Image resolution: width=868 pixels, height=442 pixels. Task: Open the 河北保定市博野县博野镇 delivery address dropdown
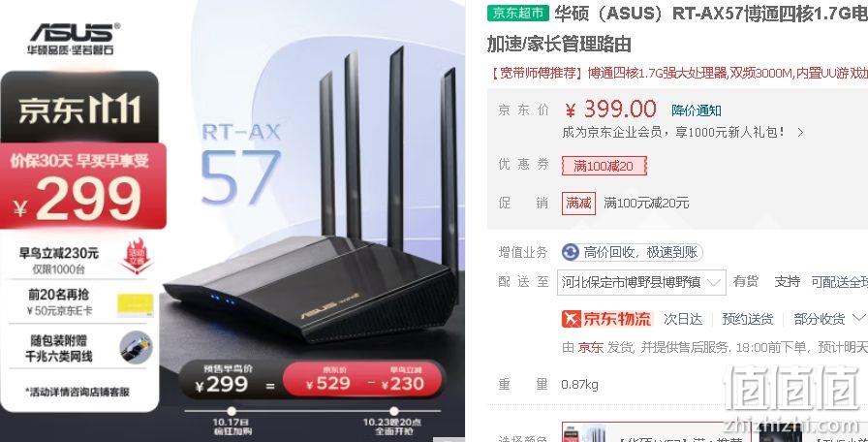[641, 282]
